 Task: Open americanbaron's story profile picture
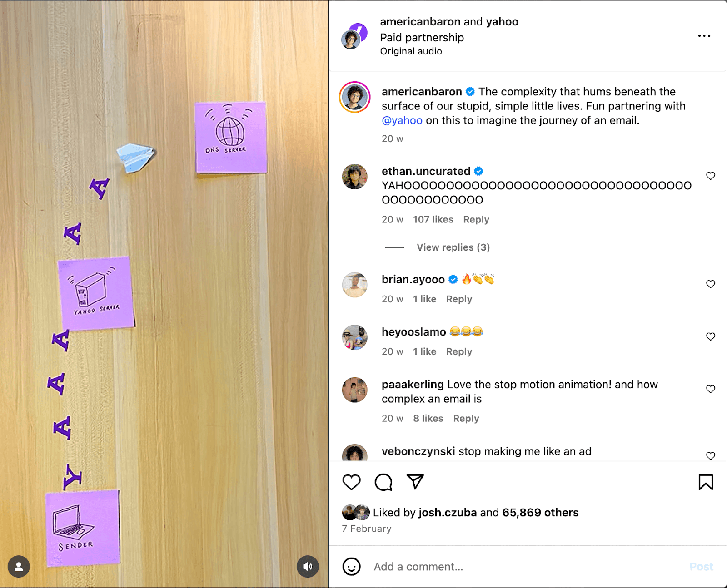tap(355, 97)
